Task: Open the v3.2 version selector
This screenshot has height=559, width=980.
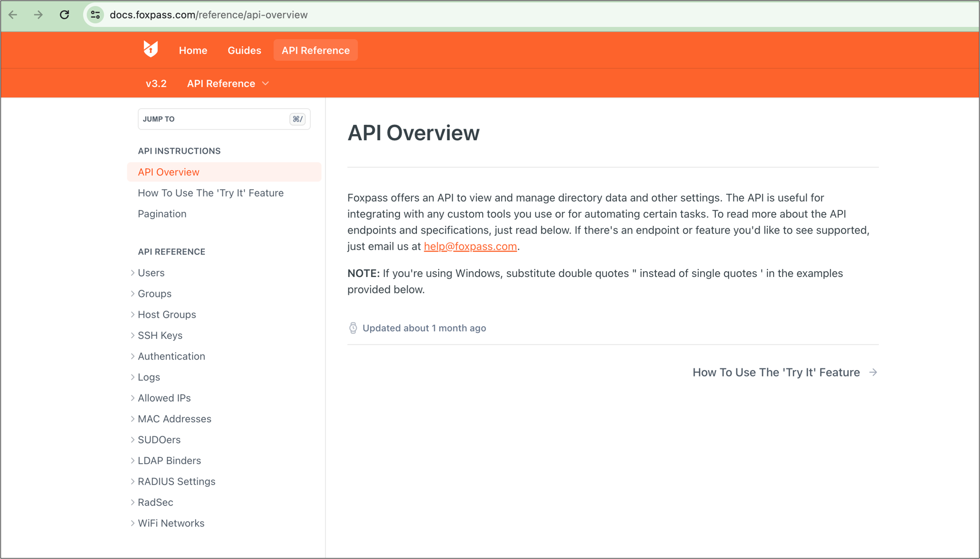Action: click(156, 84)
